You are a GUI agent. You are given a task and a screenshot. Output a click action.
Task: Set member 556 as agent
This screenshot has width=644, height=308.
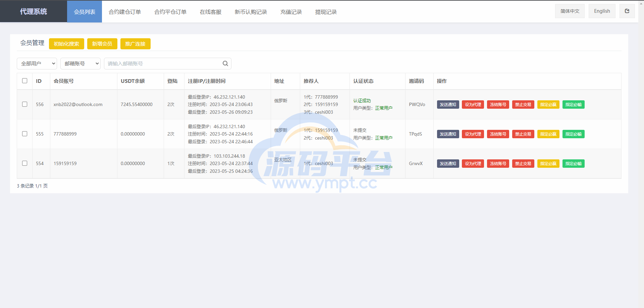[x=473, y=104]
